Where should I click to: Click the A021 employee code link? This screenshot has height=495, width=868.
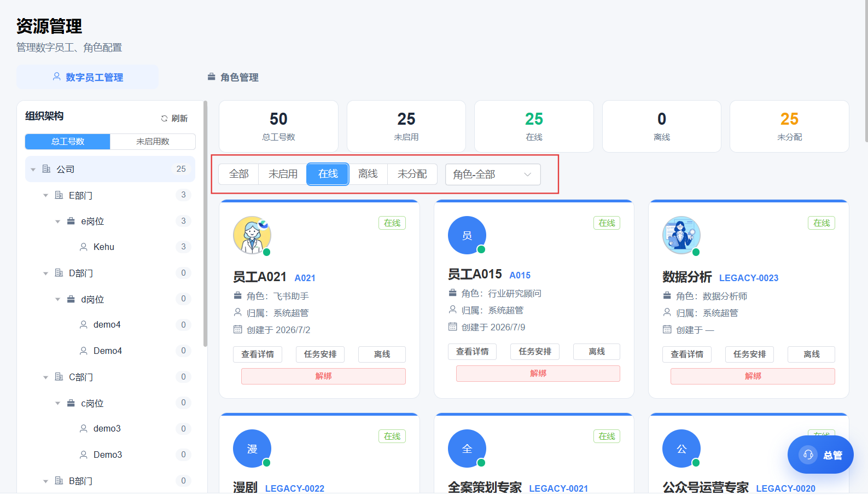click(305, 278)
